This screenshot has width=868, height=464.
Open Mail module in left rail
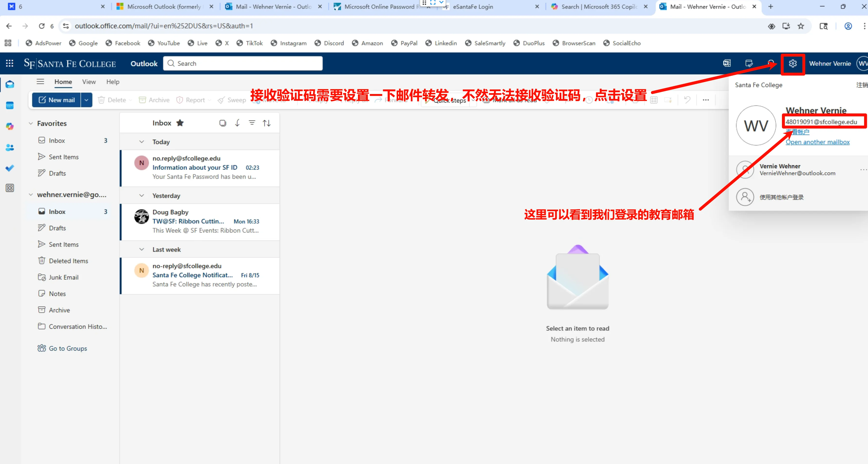(x=10, y=84)
